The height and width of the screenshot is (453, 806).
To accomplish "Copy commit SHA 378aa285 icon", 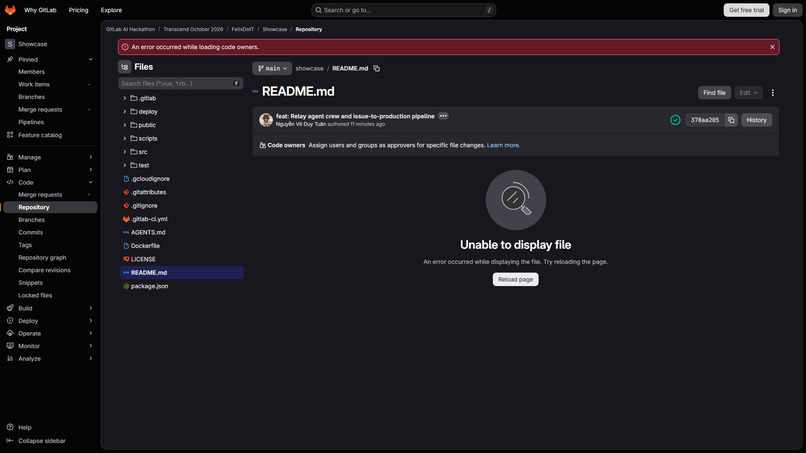I will click(731, 120).
